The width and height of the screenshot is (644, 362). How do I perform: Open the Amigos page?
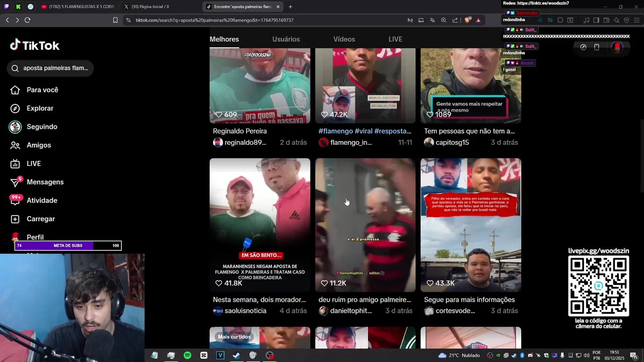pyautogui.click(x=31, y=145)
